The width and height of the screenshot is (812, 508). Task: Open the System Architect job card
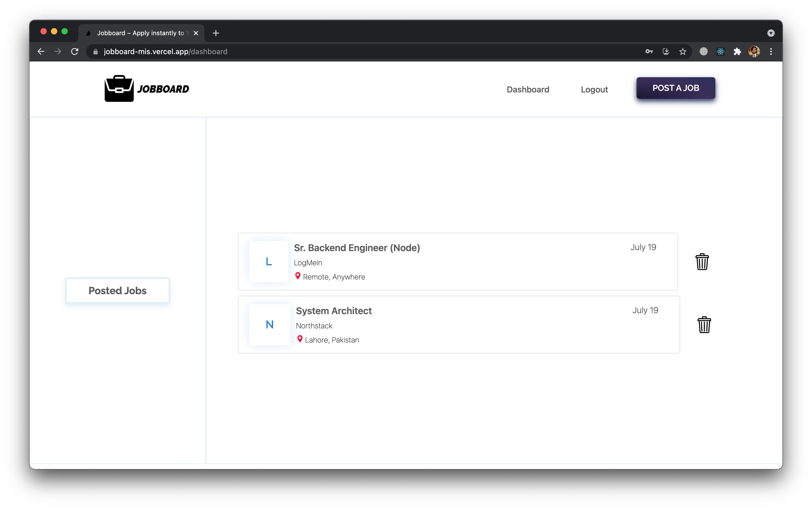[458, 325]
